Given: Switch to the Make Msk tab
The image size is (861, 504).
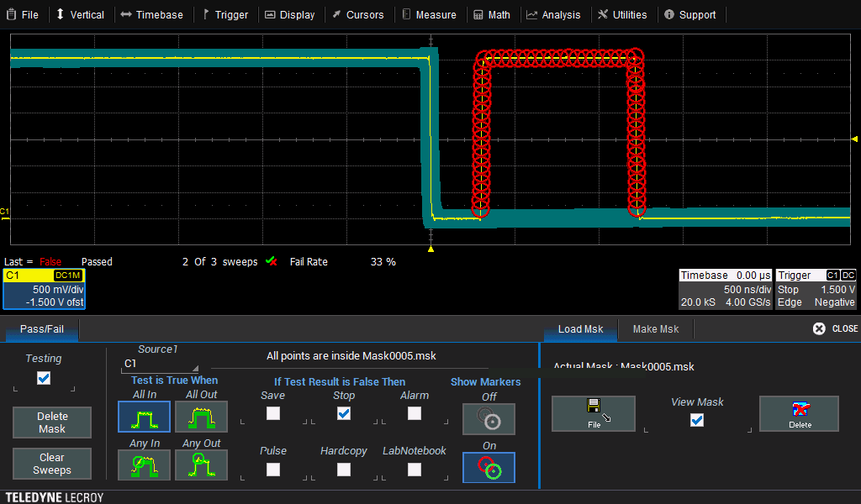Looking at the screenshot, I should (x=655, y=328).
